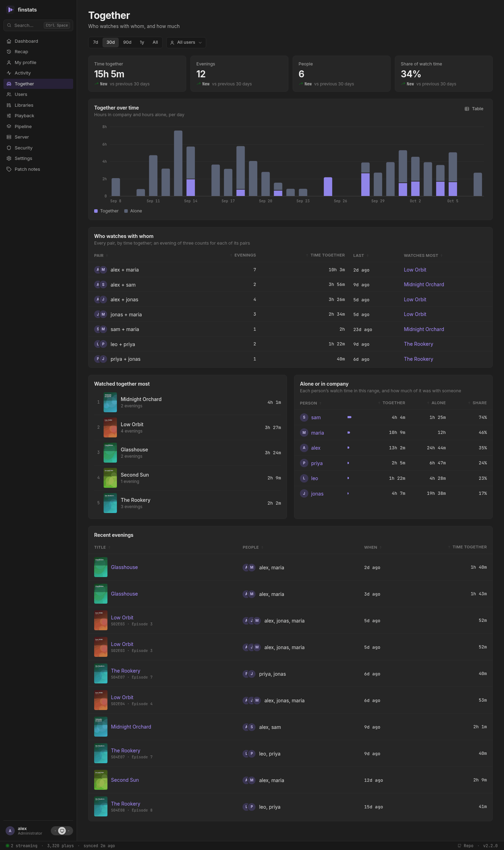This screenshot has height=850, width=504.
Task: Click the alex user avatar in sidebar footer
Action: point(10,831)
